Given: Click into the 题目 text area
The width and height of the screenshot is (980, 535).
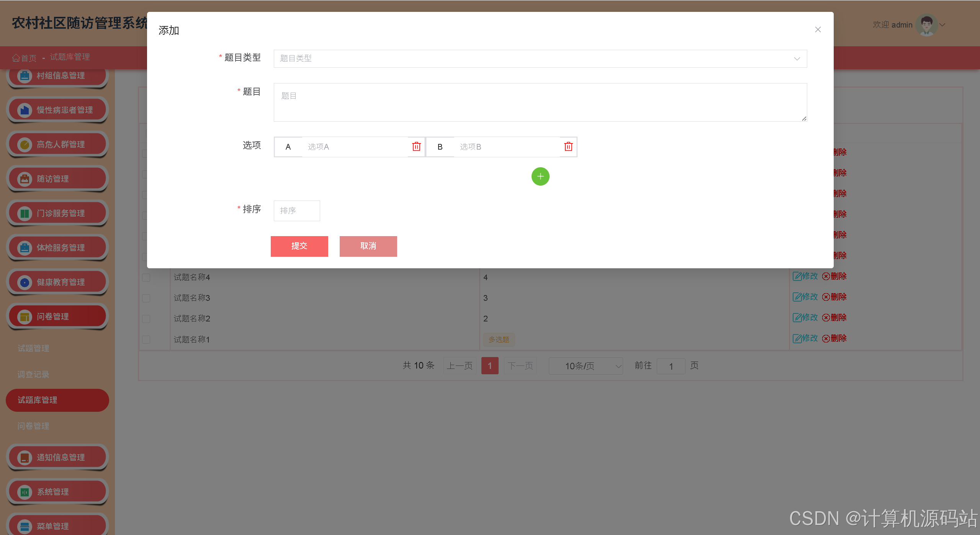Looking at the screenshot, I should click(540, 102).
